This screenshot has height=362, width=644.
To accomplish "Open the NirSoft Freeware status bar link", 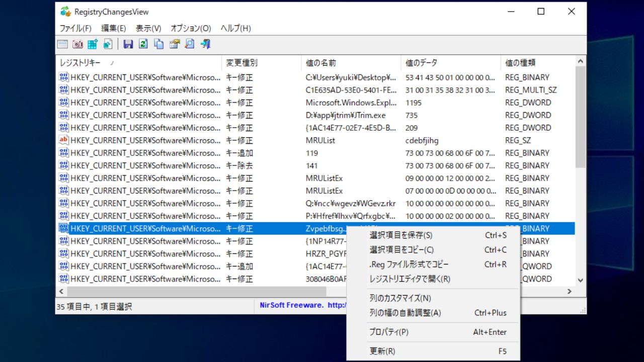I will [303, 305].
